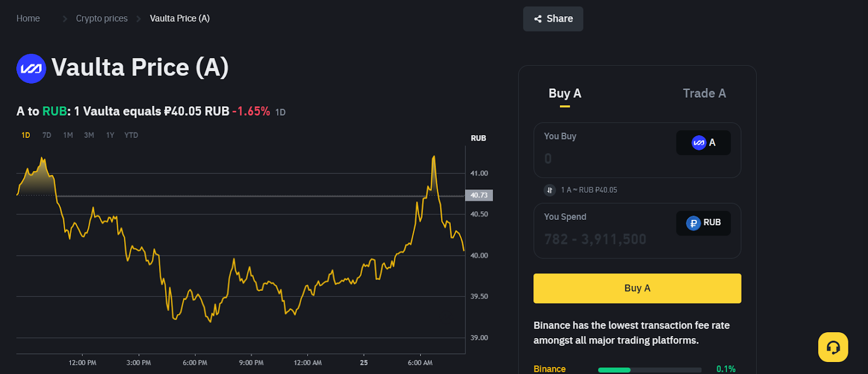Select the 1M chart timeframe
The height and width of the screenshot is (374, 868).
68,135
